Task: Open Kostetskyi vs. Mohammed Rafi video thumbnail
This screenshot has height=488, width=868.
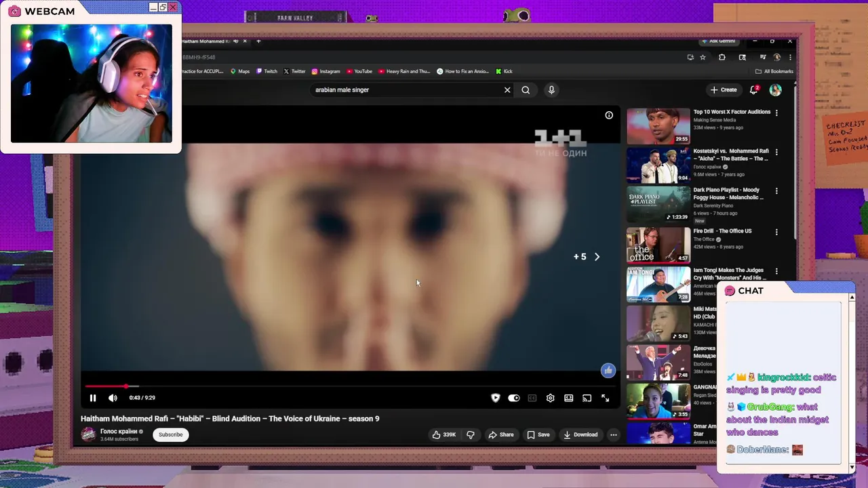Action: point(658,165)
